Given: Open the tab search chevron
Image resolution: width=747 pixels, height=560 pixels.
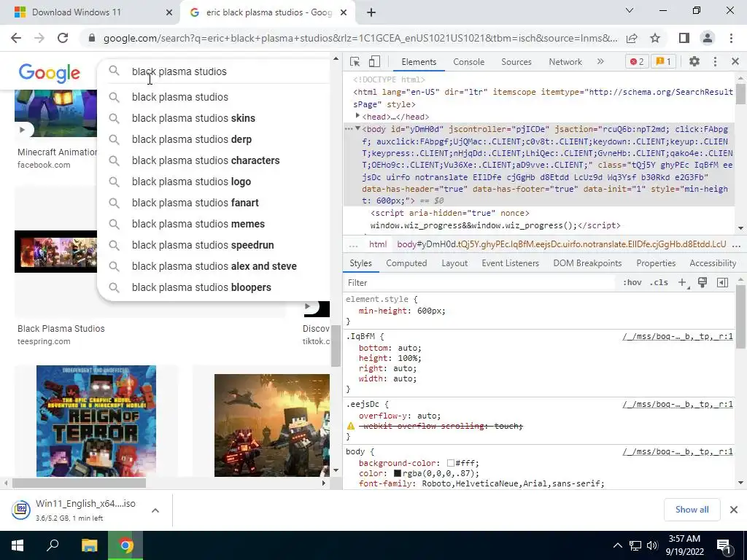Looking at the screenshot, I should point(630,10).
